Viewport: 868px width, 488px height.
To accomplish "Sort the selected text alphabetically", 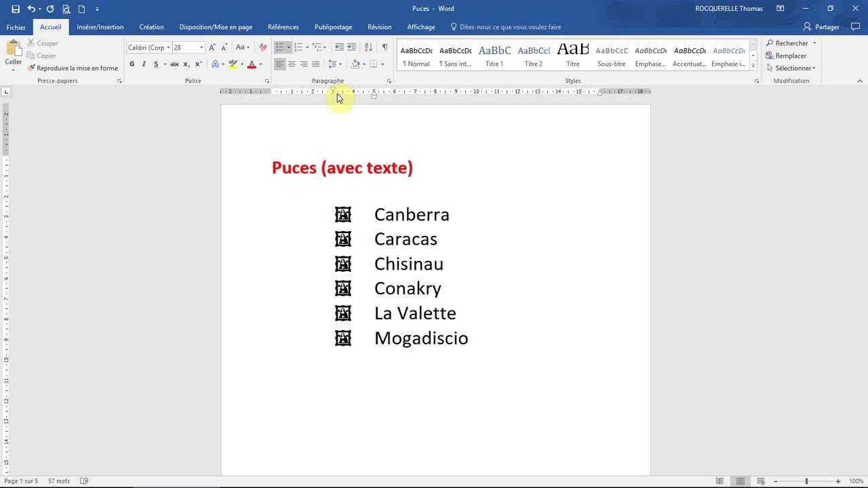I will [x=368, y=47].
